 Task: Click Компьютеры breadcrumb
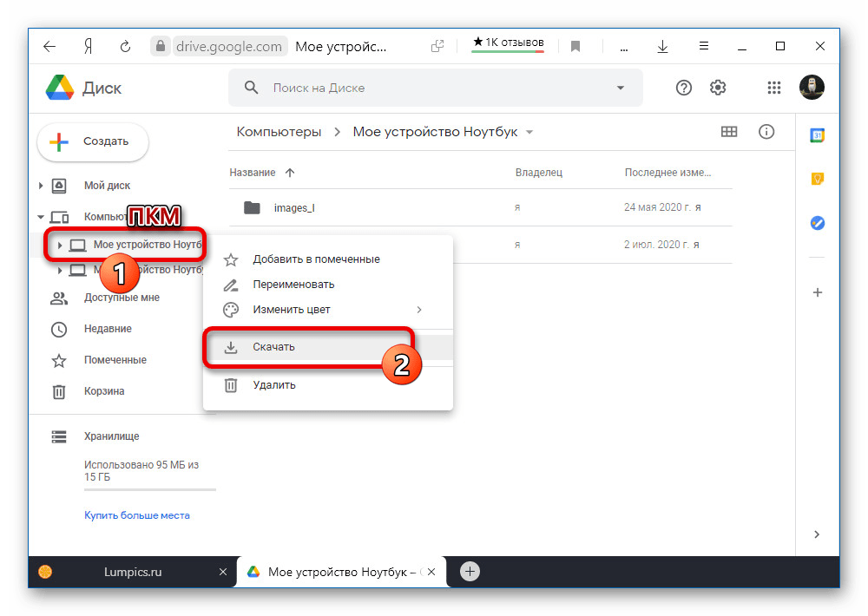[x=279, y=132]
